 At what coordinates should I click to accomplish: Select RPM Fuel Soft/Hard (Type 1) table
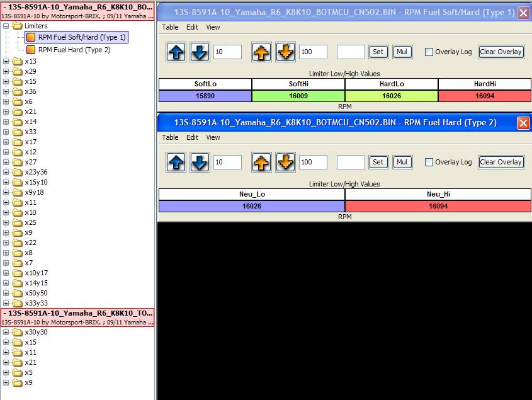point(81,37)
